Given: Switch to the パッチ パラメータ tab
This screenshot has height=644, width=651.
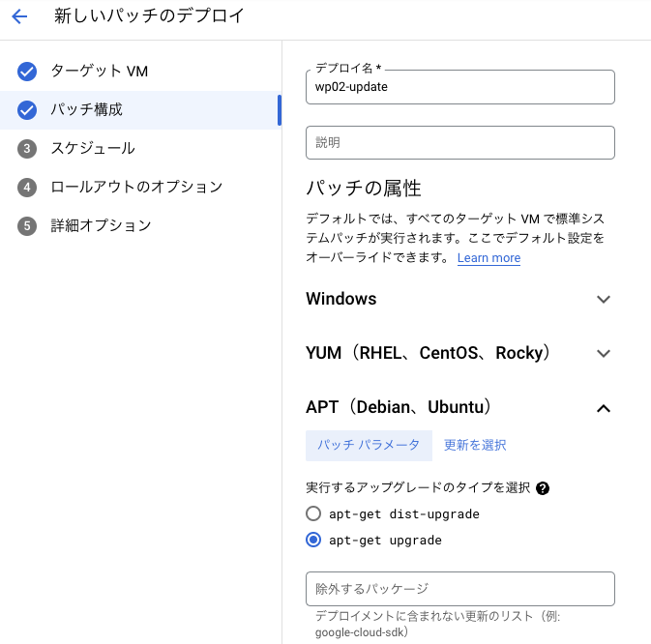Looking at the screenshot, I should 369,446.
